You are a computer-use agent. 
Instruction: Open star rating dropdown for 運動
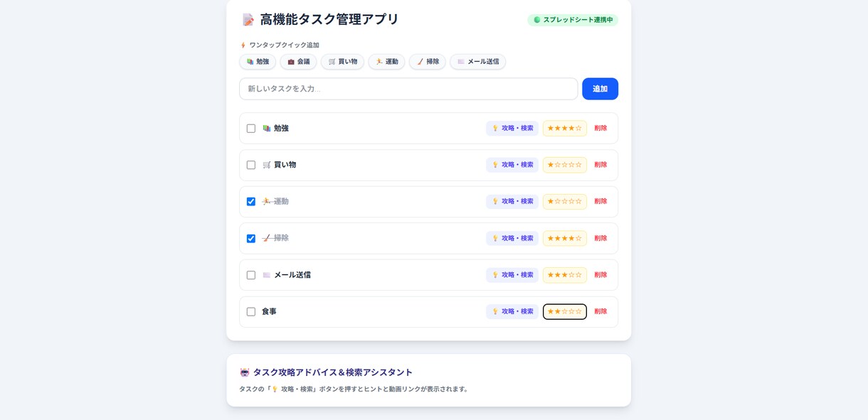click(565, 202)
